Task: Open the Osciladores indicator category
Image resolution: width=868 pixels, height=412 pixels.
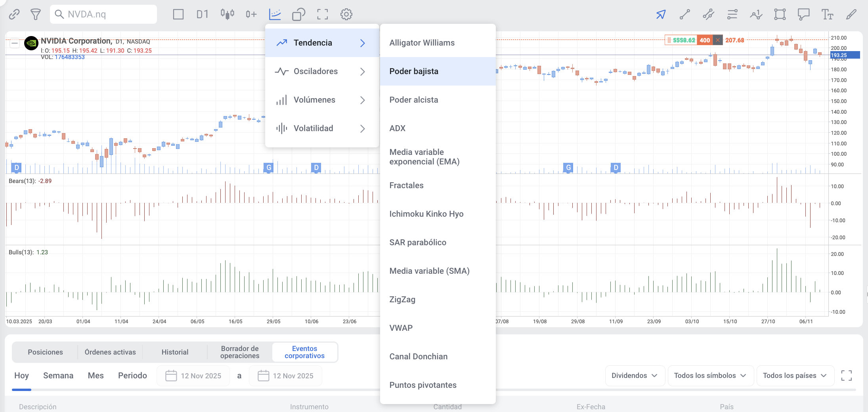Action: tap(322, 71)
